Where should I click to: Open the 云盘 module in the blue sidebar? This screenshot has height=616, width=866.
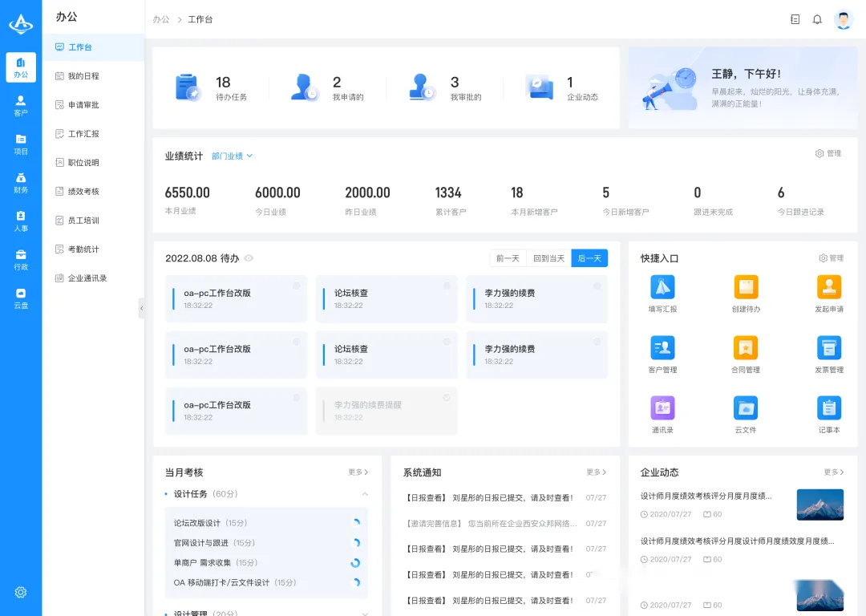point(20,298)
